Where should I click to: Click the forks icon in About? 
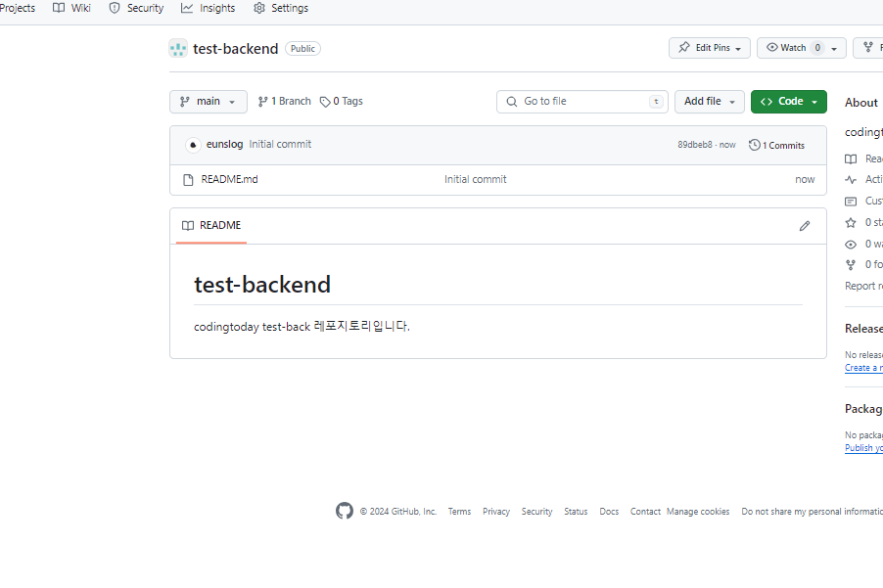click(851, 265)
